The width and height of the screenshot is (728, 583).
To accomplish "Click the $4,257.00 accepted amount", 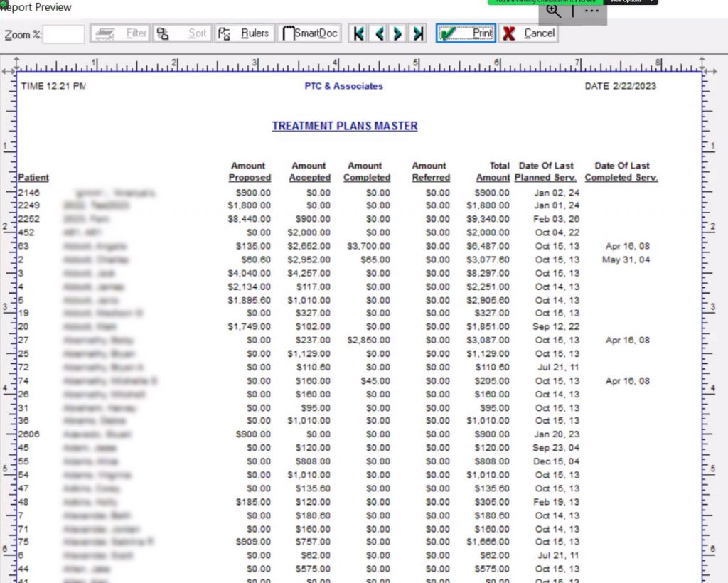I will coord(309,274).
